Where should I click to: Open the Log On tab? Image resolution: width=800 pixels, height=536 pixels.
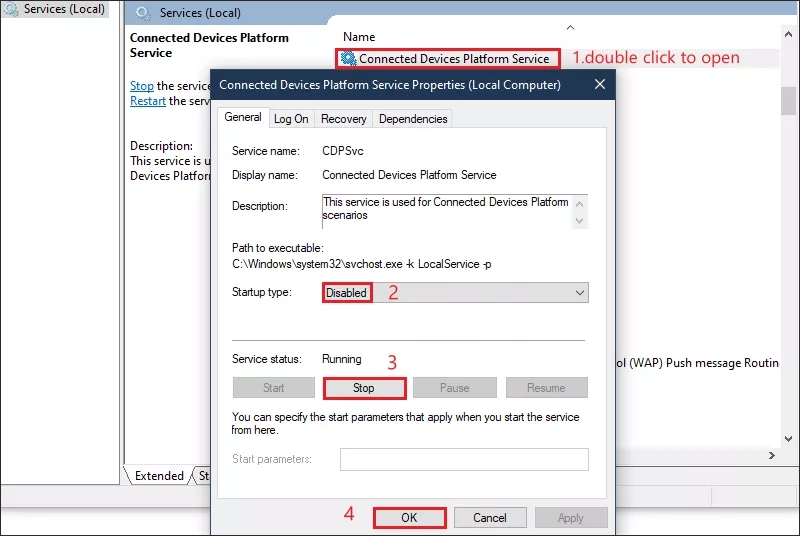pos(291,119)
